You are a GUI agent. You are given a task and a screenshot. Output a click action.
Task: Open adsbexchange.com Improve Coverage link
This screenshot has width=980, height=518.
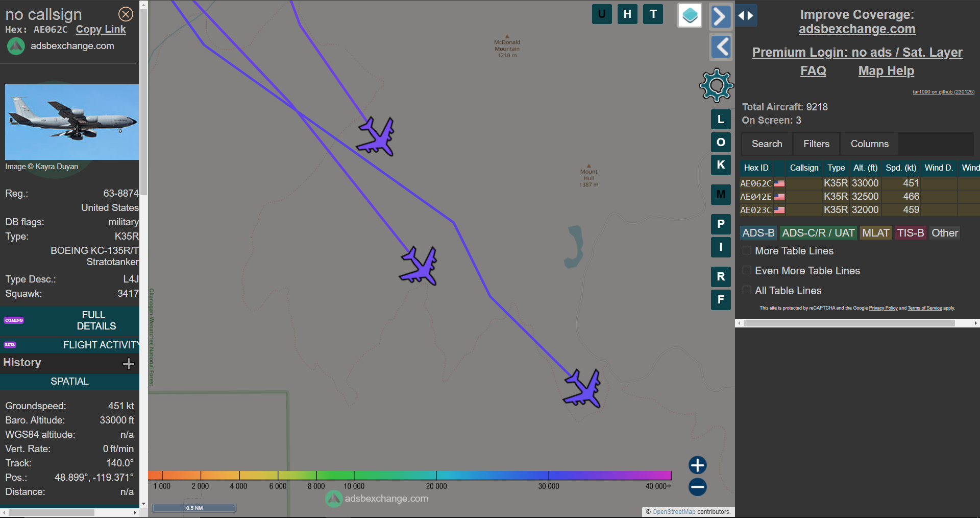tap(857, 29)
